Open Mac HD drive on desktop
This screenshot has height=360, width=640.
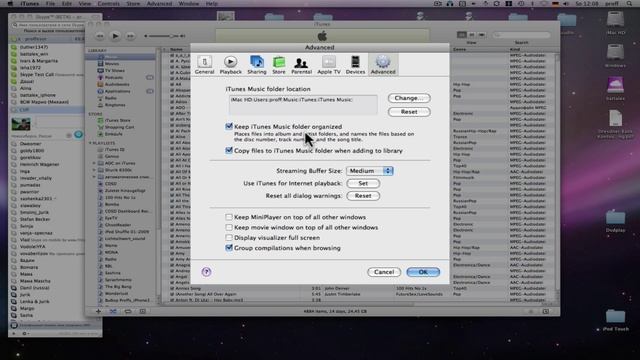click(x=615, y=23)
